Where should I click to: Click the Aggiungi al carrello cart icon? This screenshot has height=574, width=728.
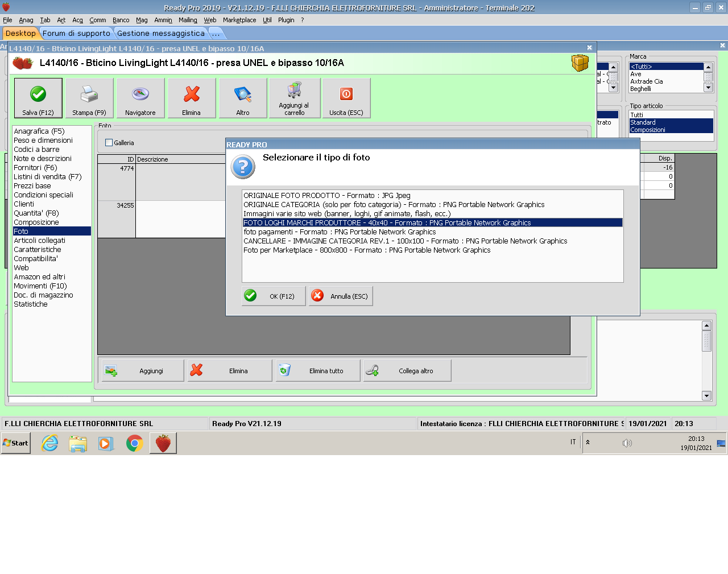click(295, 90)
